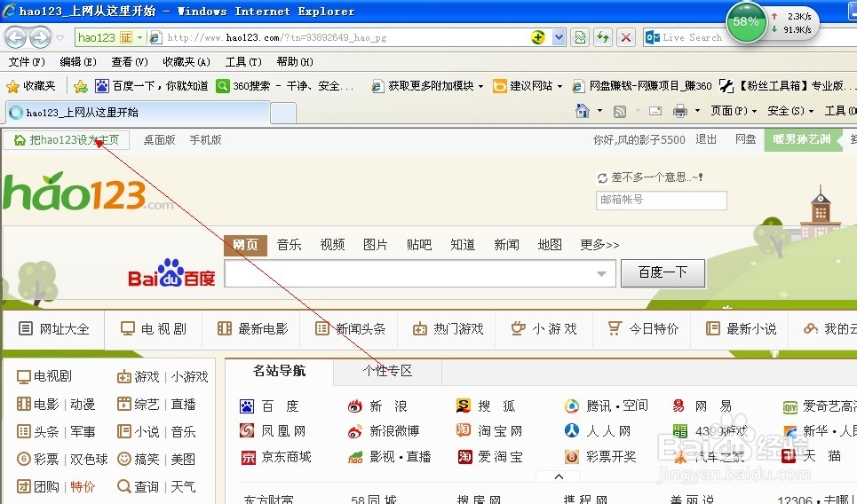This screenshot has width=857, height=504.
Task: Click the Read mail icon
Action: point(655,111)
